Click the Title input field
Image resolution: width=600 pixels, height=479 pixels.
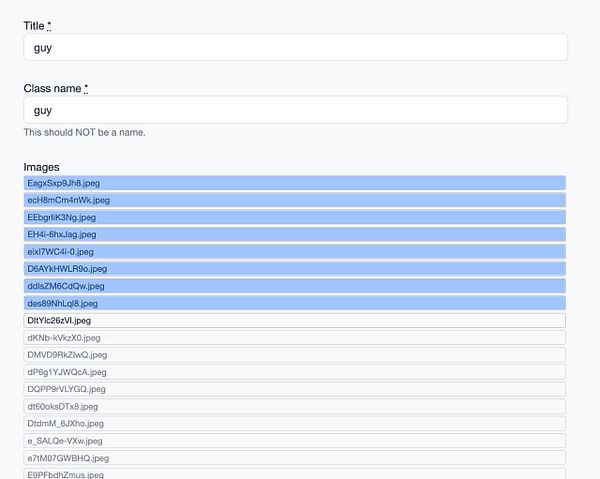click(x=295, y=47)
